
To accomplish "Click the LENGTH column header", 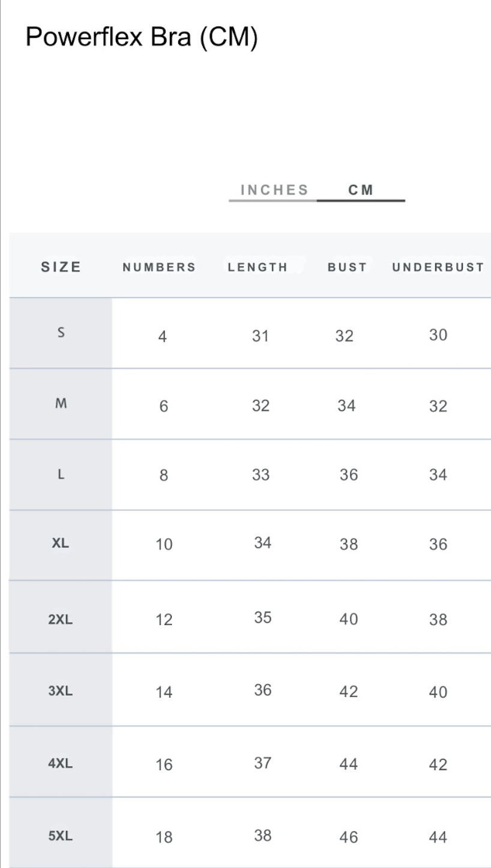I will tap(258, 268).
